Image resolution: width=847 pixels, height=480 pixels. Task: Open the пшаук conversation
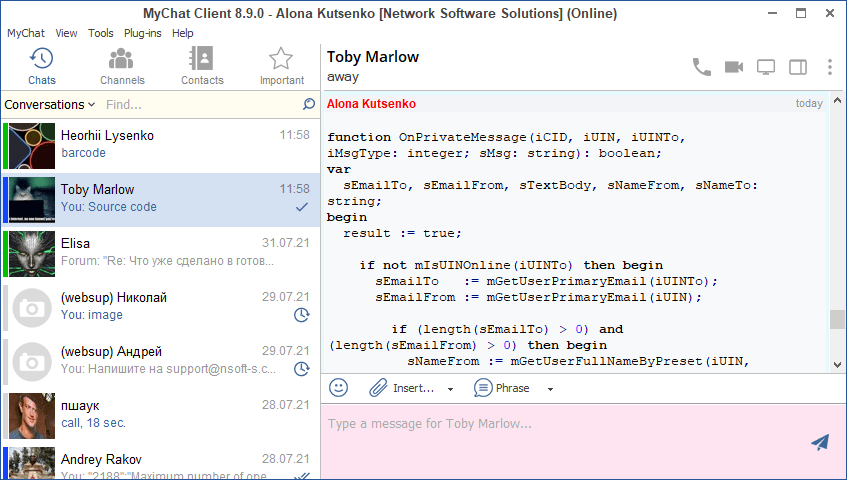pyautogui.click(x=161, y=416)
